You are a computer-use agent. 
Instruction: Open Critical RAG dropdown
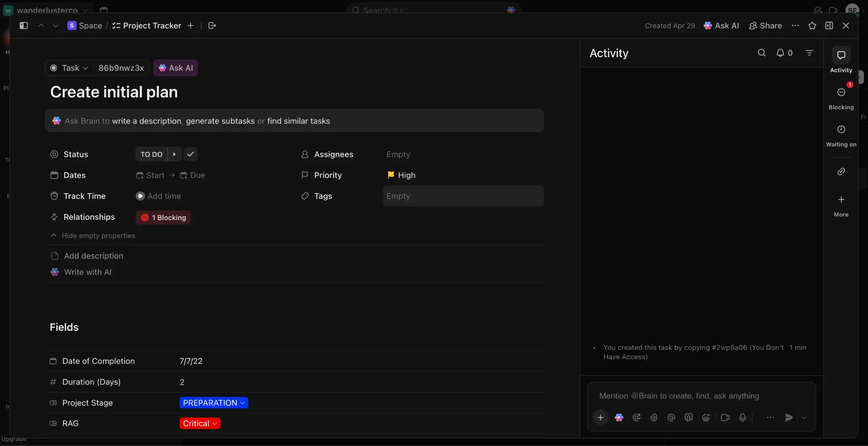[x=200, y=423]
